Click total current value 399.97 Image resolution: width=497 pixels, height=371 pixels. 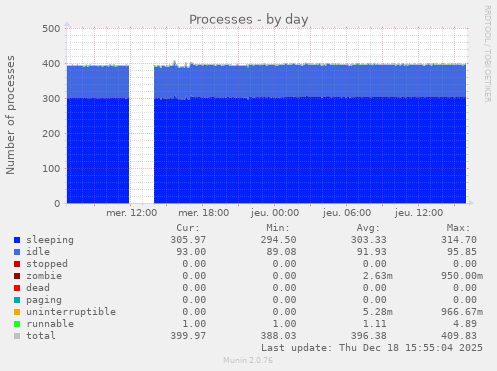(x=188, y=336)
